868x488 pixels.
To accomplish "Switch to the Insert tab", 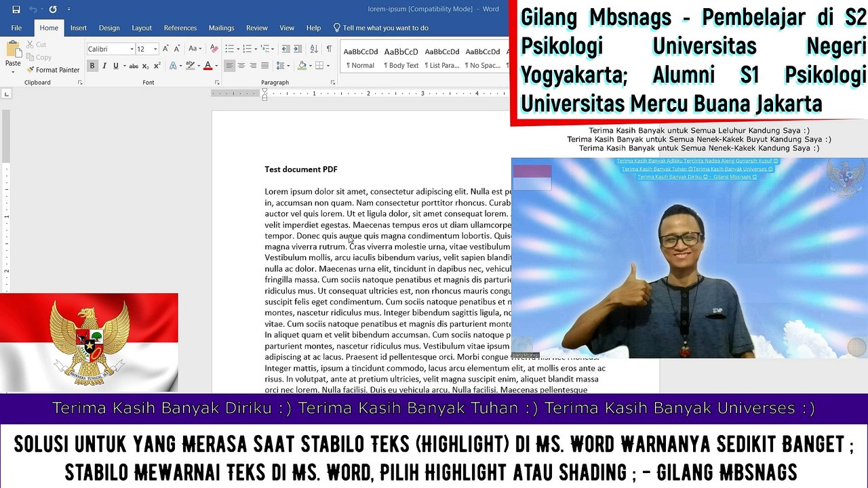I will pyautogui.click(x=79, y=28).
